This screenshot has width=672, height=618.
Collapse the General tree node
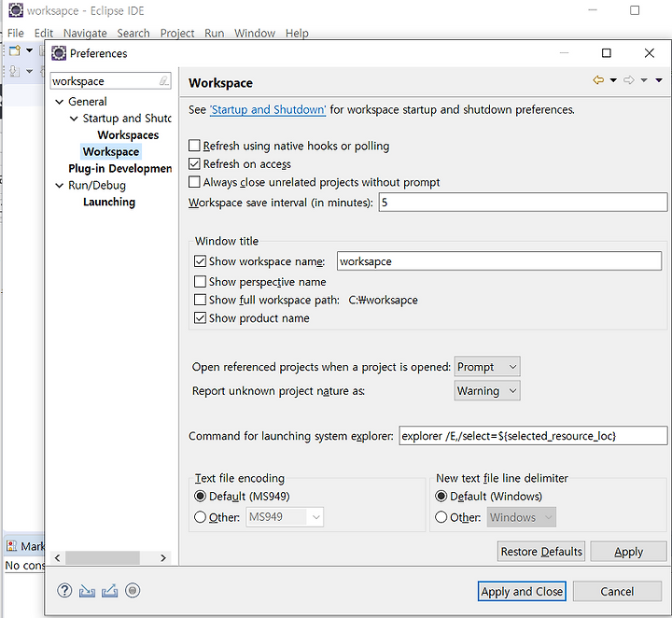59,102
